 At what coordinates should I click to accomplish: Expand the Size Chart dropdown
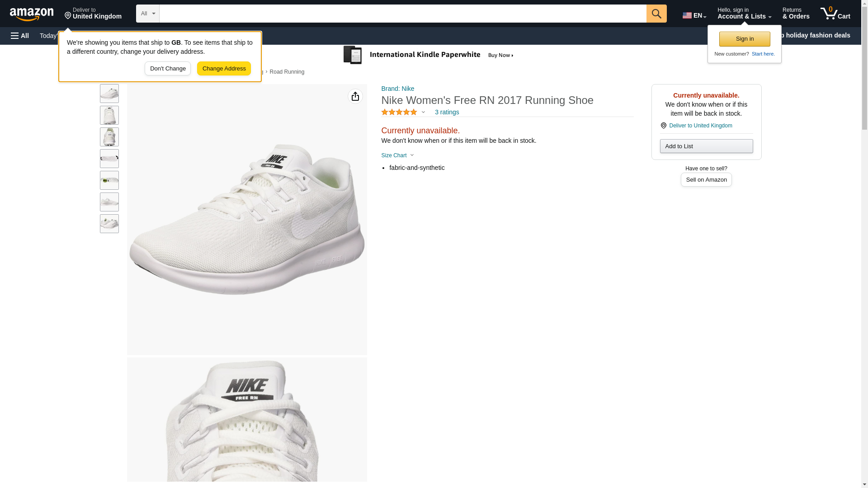tap(397, 155)
